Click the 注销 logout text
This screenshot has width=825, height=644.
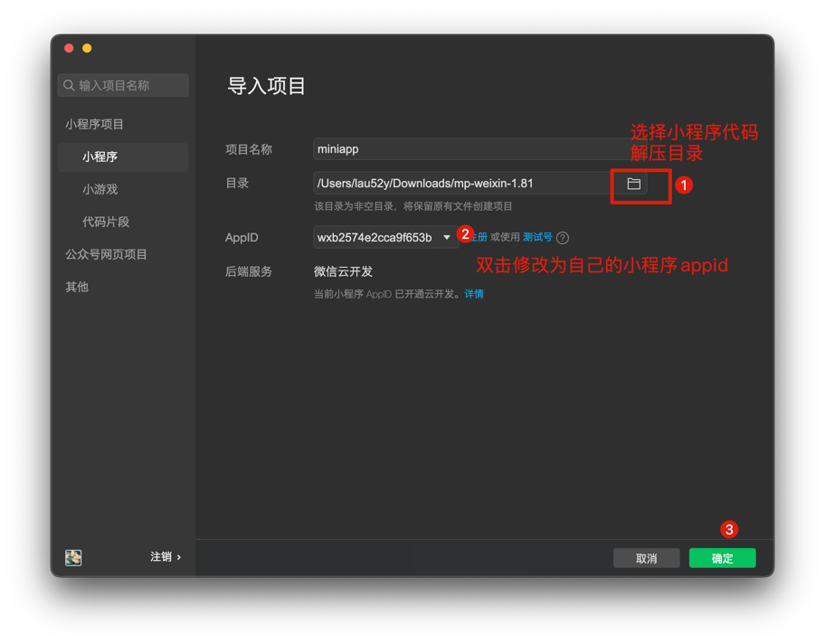[161, 557]
